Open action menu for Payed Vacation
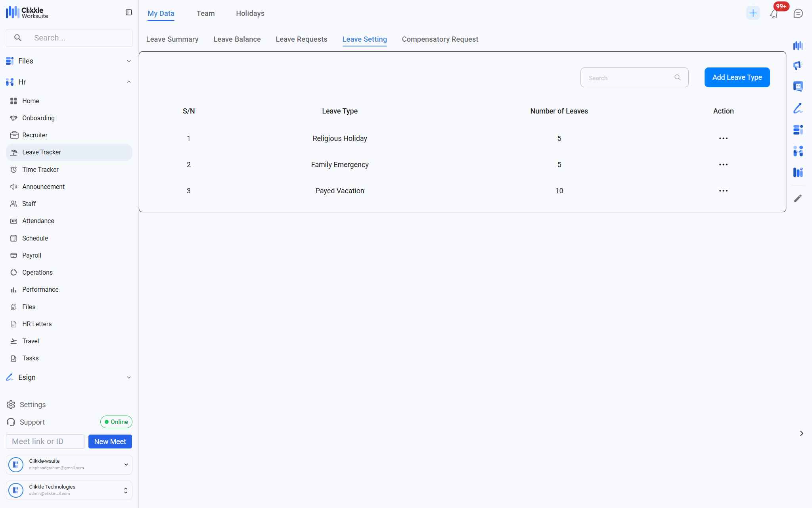Screen dimensions: 812x508 pos(723,191)
